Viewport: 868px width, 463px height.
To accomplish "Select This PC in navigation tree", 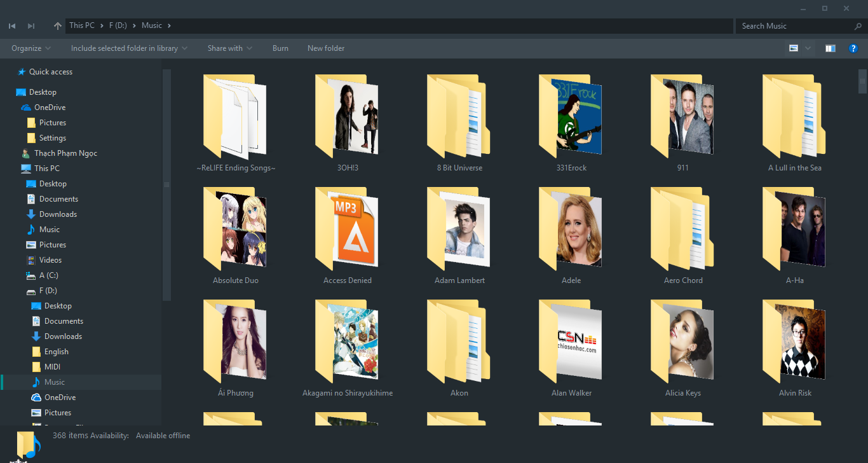I will [x=47, y=169].
